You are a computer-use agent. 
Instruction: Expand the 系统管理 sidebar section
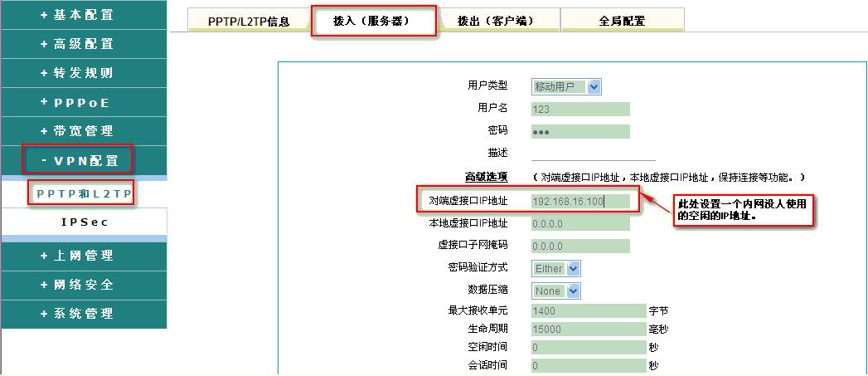point(77,314)
